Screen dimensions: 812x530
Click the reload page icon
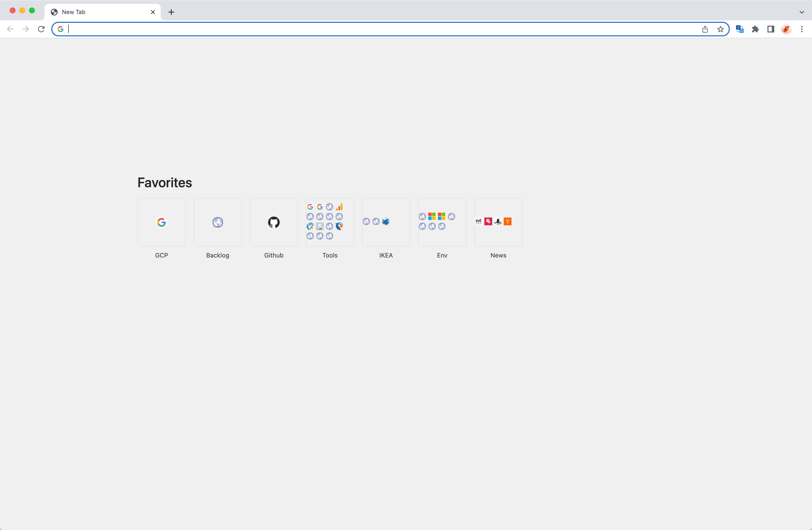click(x=41, y=29)
